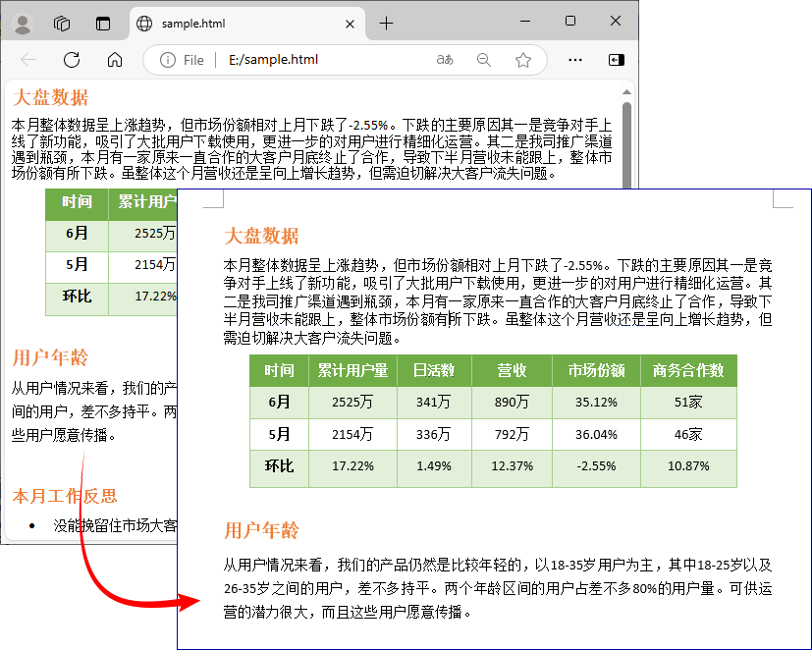Open a new tab with the plus button
The image size is (812, 650).
click(384, 22)
